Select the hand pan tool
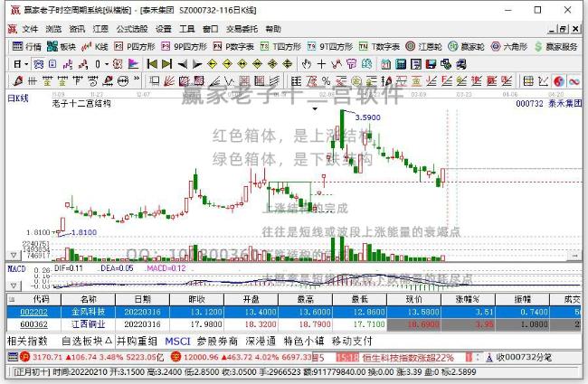This screenshot has width=588, height=384. (x=307, y=64)
